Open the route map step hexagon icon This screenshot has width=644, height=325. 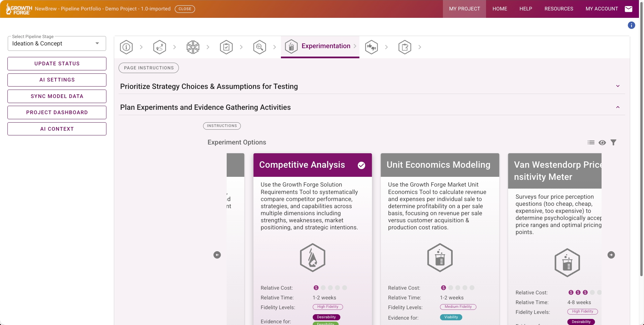[x=160, y=47]
